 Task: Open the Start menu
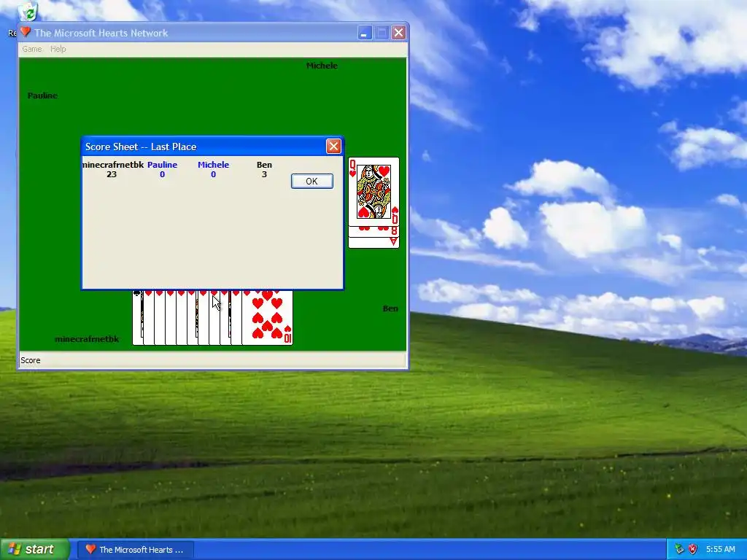(34, 549)
